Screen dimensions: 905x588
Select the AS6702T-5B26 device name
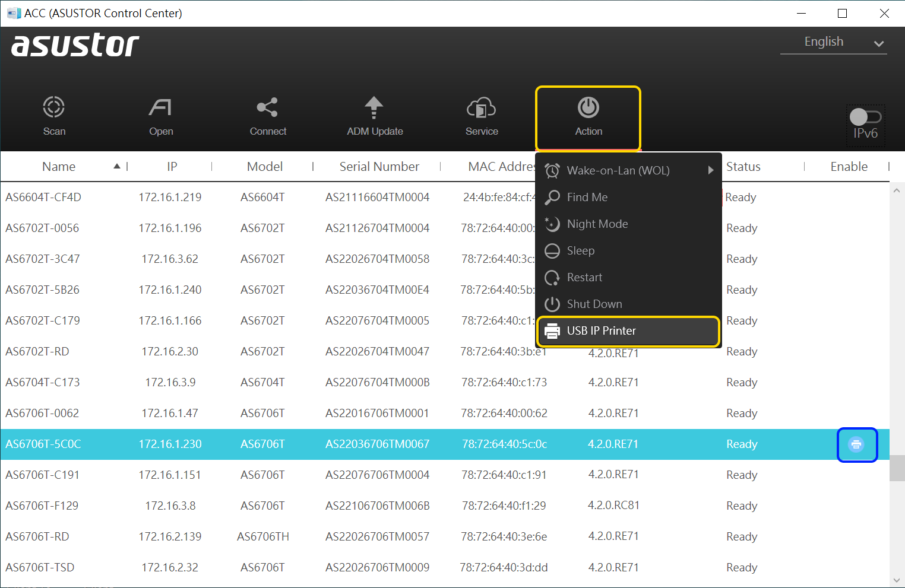pos(43,290)
